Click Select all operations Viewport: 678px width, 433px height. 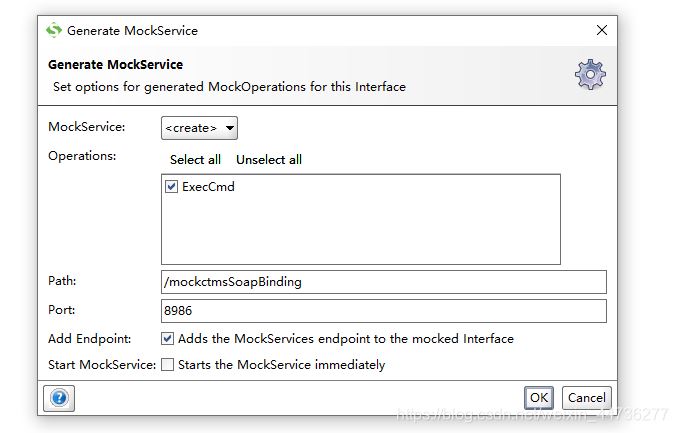(x=195, y=159)
